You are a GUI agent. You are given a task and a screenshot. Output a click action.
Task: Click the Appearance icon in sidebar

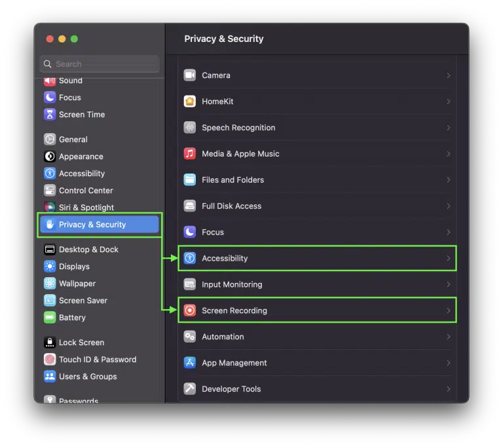point(50,157)
